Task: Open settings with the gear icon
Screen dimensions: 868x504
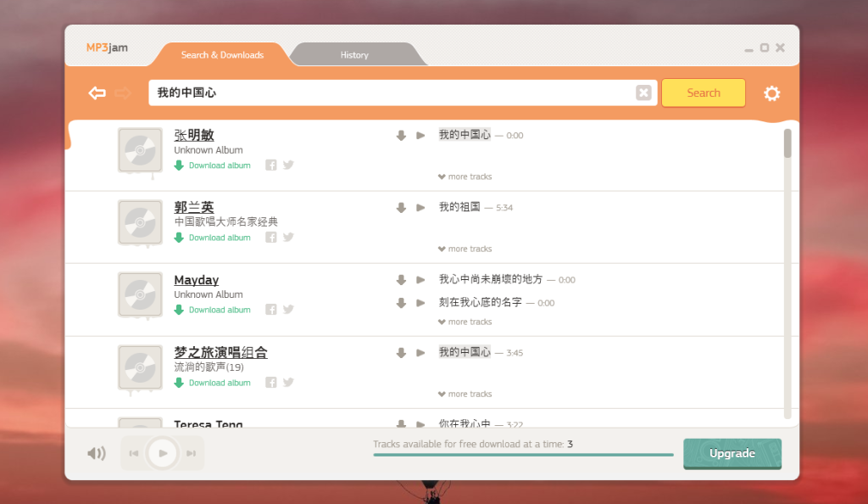Action: click(x=771, y=93)
